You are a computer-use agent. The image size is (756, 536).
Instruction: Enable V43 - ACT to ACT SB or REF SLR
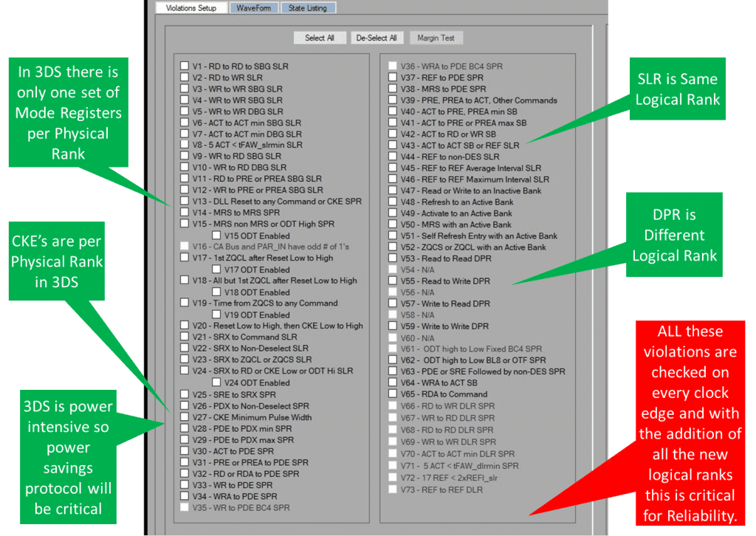[x=394, y=145]
